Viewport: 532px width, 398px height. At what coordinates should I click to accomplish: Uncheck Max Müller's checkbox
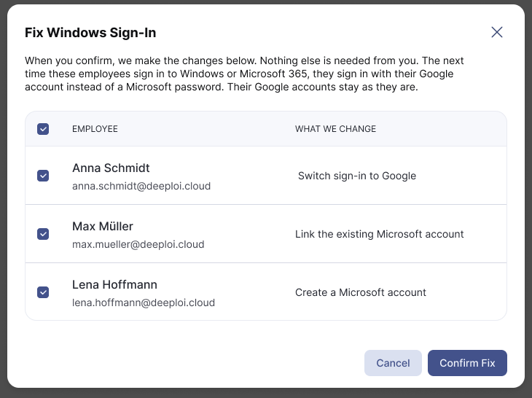click(x=43, y=234)
